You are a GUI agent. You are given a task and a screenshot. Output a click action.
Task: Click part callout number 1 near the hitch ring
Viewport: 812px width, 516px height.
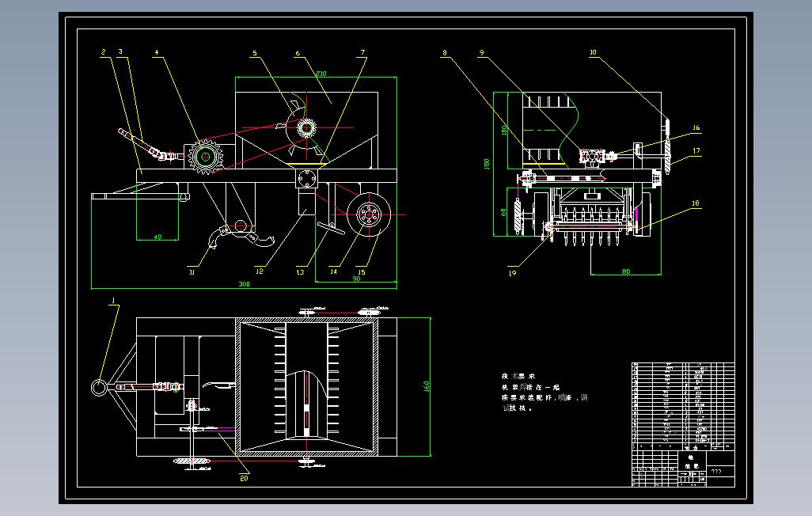pyautogui.click(x=113, y=301)
